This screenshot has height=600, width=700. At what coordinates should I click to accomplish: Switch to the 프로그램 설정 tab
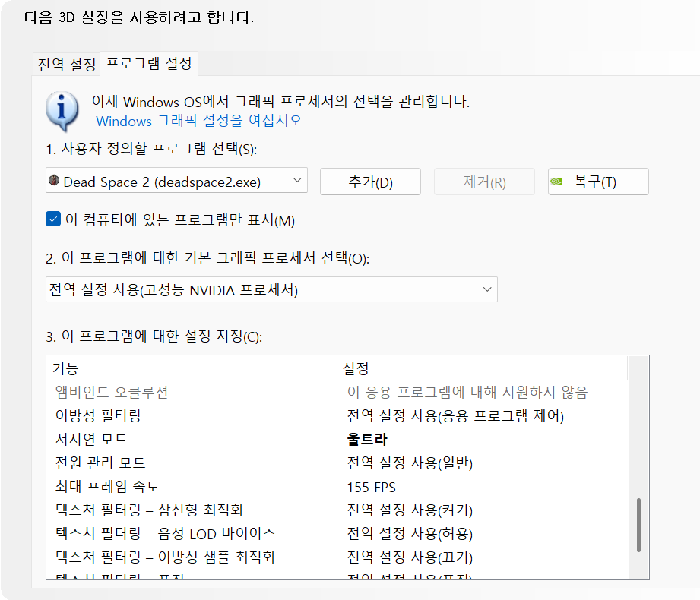click(x=149, y=63)
